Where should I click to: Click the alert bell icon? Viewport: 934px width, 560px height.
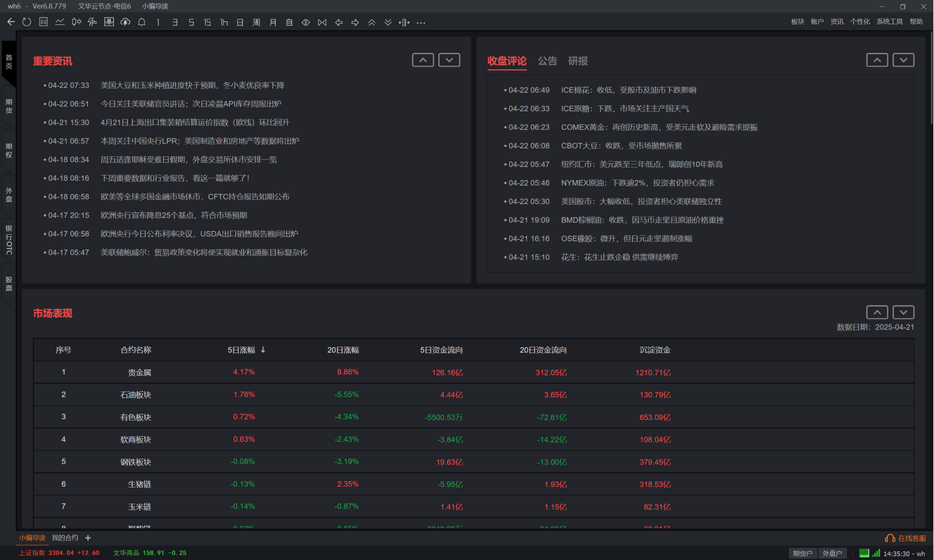142,22
